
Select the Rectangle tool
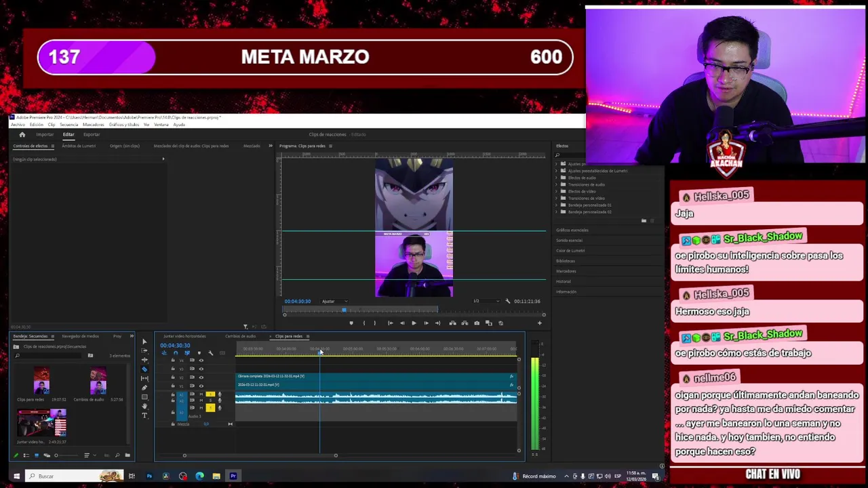pos(144,397)
